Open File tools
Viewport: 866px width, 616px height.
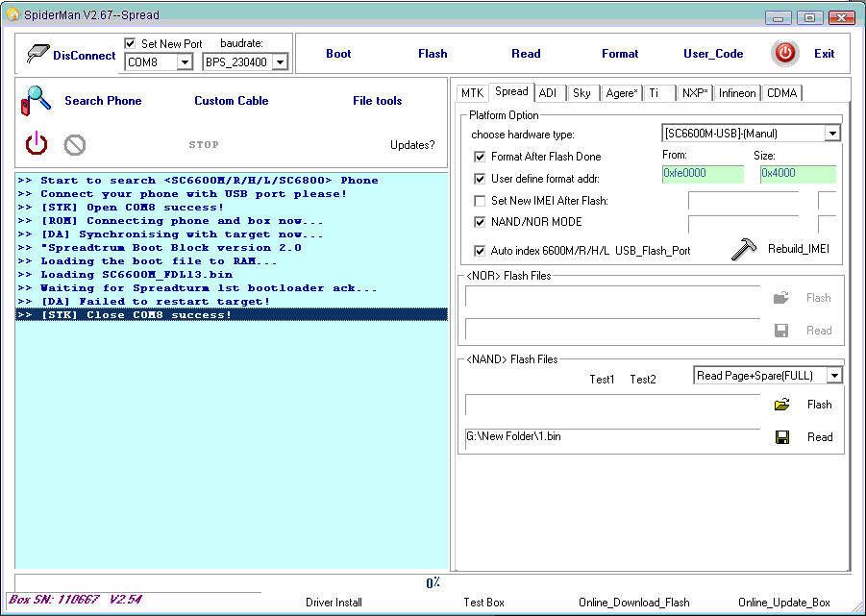point(377,101)
